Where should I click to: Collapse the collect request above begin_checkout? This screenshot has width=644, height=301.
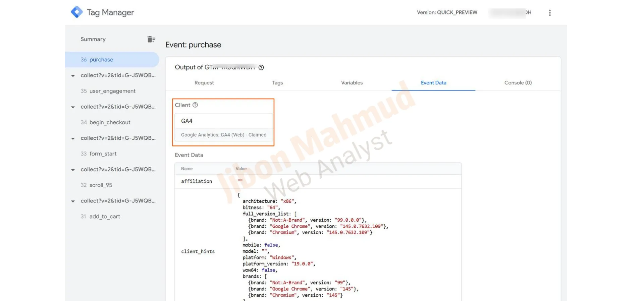click(x=73, y=107)
